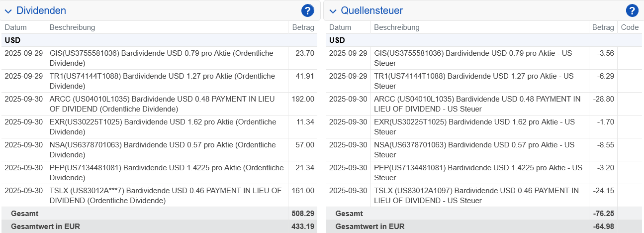The width and height of the screenshot is (644, 233).
Task: Collapse the Dividenden section chevron
Action: (x=8, y=11)
